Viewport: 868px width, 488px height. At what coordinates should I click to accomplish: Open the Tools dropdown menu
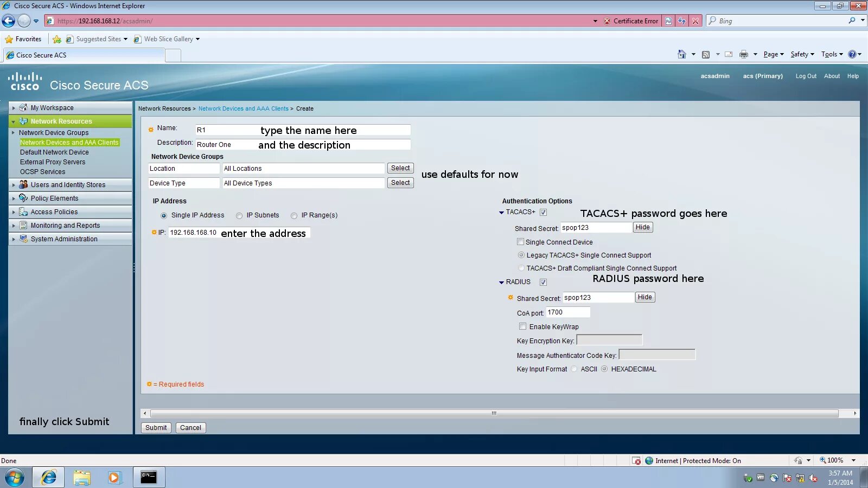832,54
